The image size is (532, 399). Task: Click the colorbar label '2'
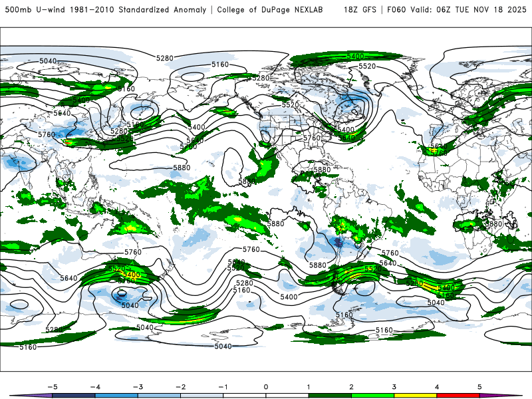(351, 387)
